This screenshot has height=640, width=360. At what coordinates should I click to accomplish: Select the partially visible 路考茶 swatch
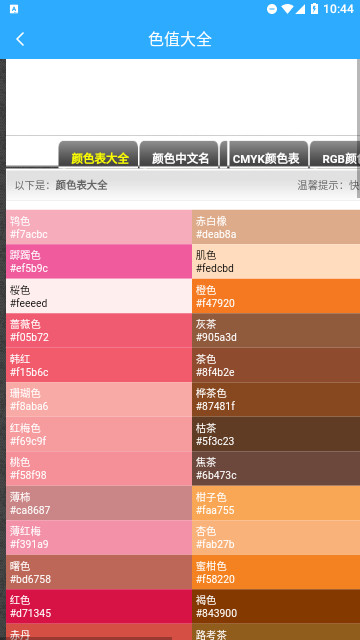point(276,632)
